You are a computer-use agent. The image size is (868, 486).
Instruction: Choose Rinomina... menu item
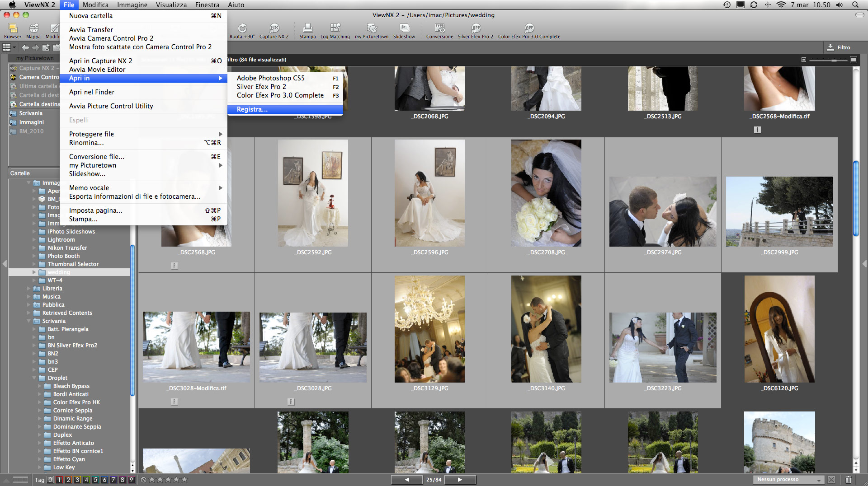[144, 143]
